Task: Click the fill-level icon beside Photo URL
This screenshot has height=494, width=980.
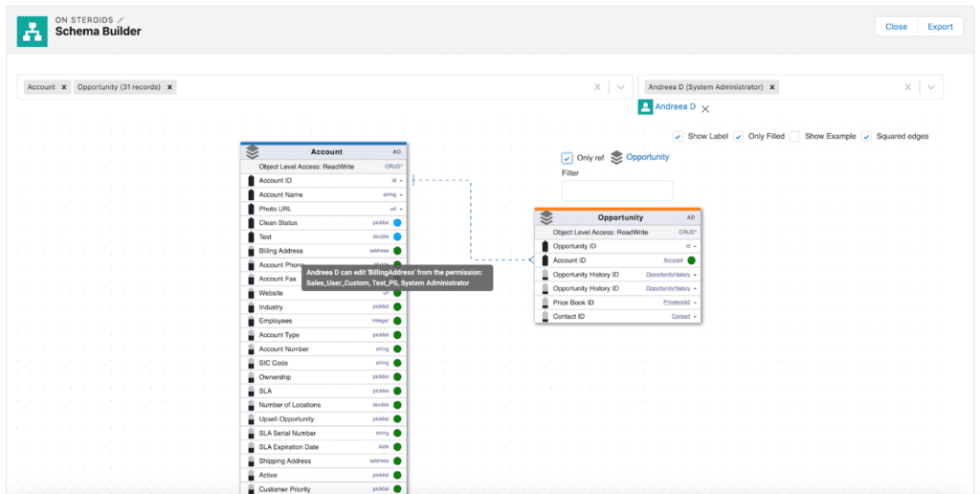Action: 252,209
